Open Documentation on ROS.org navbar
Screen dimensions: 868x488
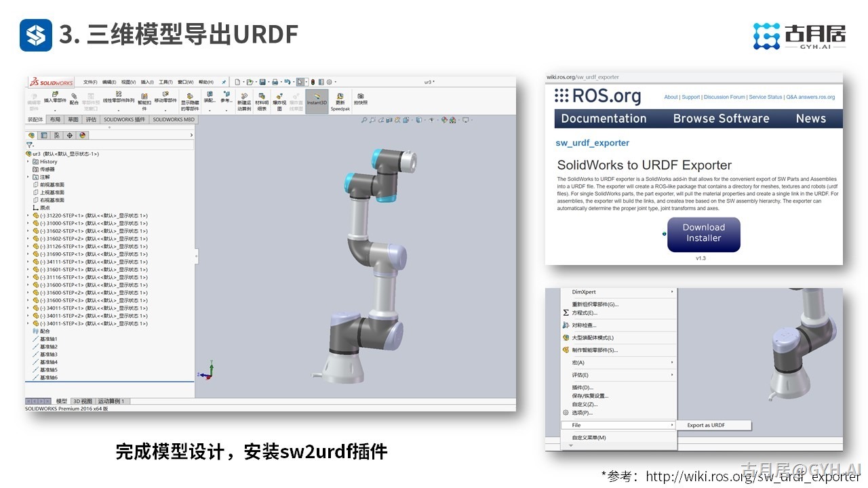(604, 119)
